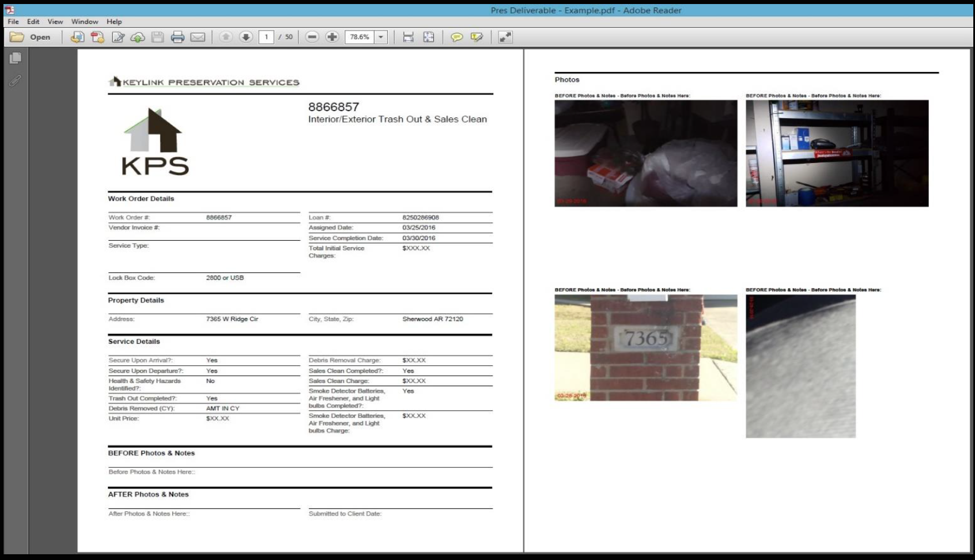
Task: Show page thumbnails panel in sidebar
Action: tap(16, 58)
